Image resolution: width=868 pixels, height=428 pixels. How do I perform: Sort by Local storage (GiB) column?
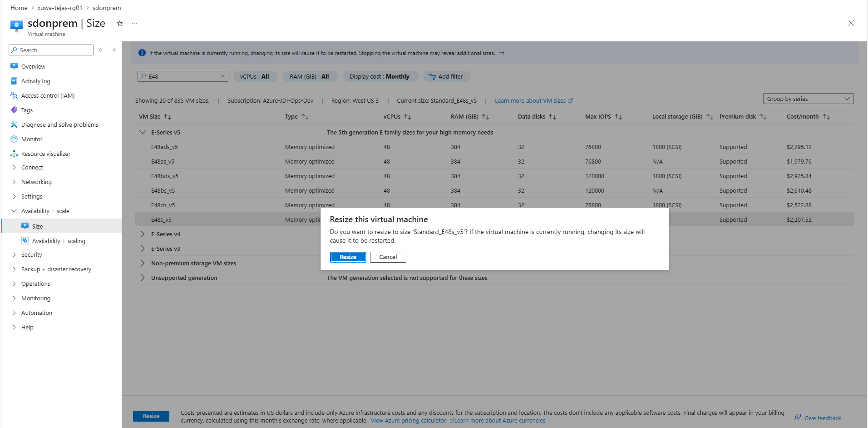pos(682,117)
